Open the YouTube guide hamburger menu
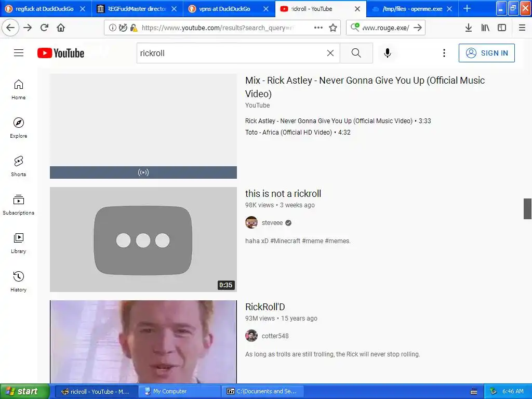Viewport: 532px width, 399px height. (19, 53)
